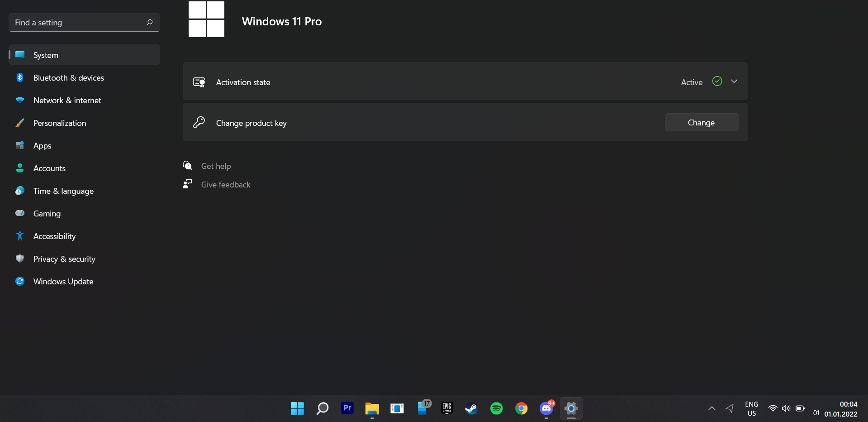Click the location arrow icon in the system tray
This screenshot has height=422, width=868.
(x=730, y=408)
